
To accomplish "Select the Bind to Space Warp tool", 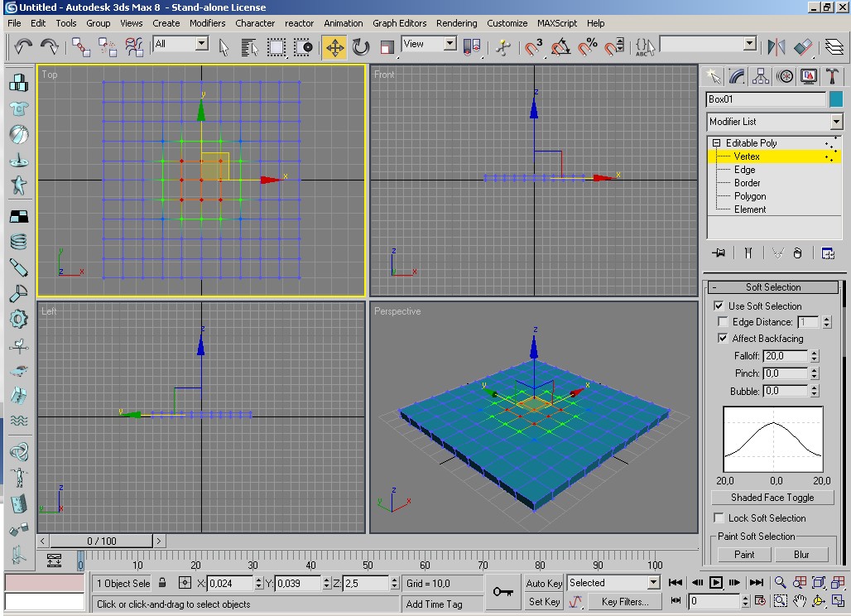I will [133, 46].
